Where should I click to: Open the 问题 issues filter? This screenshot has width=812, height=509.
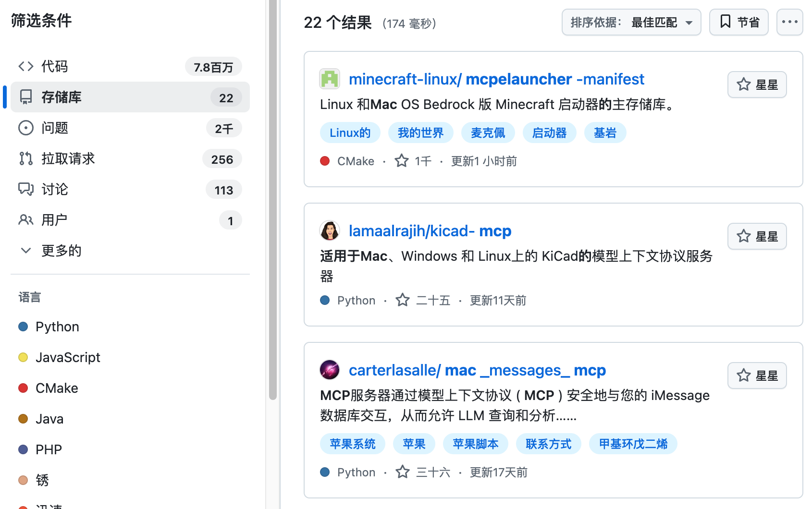pyautogui.click(x=130, y=128)
